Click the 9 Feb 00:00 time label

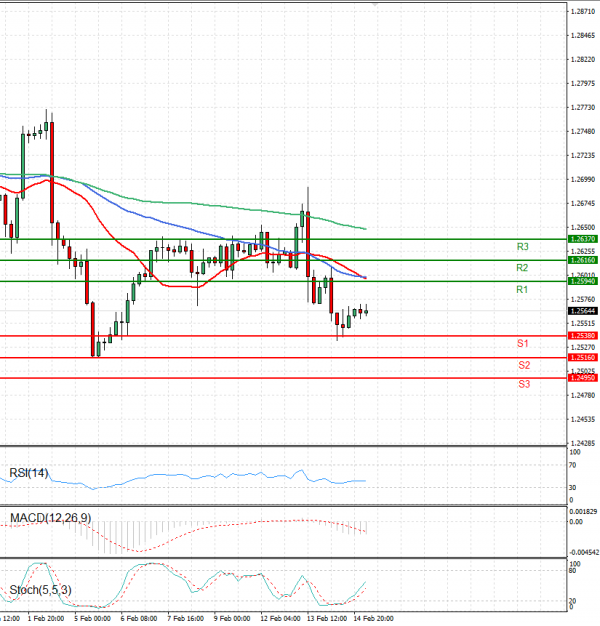tap(232, 618)
